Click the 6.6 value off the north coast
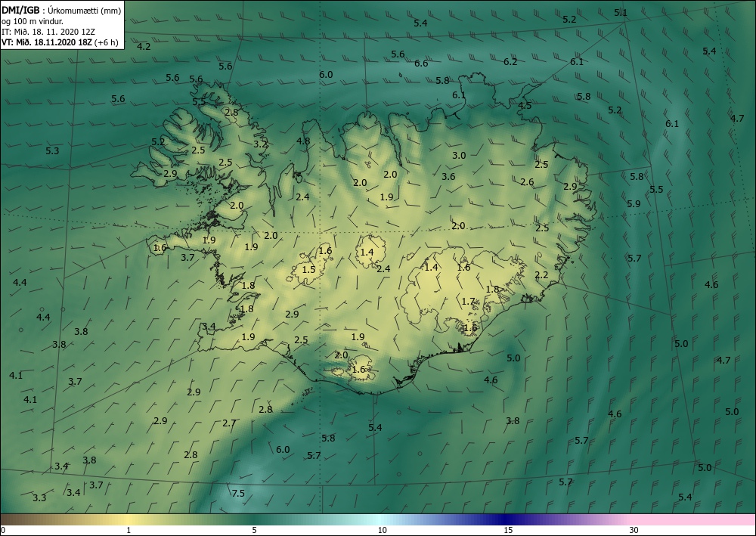The width and height of the screenshot is (756, 536). pyautogui.click(x=421, y=64)
